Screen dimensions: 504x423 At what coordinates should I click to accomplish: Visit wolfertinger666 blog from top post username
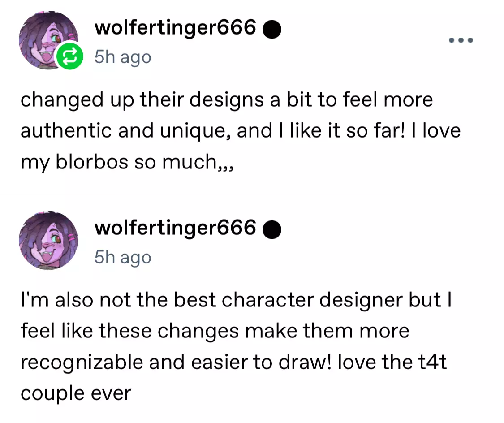click(175, 29)
